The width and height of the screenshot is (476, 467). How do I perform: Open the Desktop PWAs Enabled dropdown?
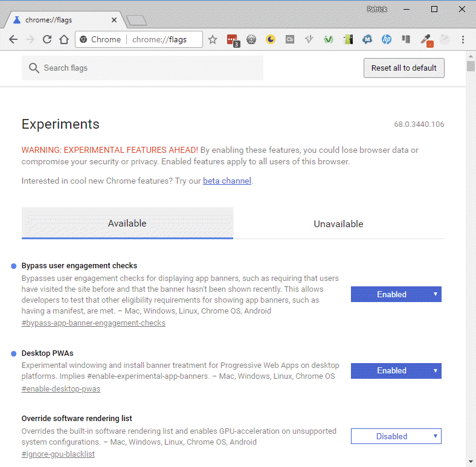pos(396,370)
